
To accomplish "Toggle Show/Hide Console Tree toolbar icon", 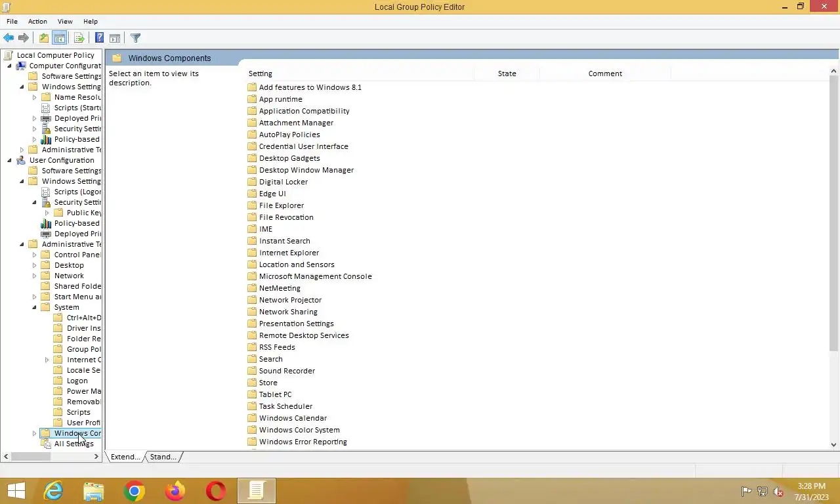I will [59, 38].
